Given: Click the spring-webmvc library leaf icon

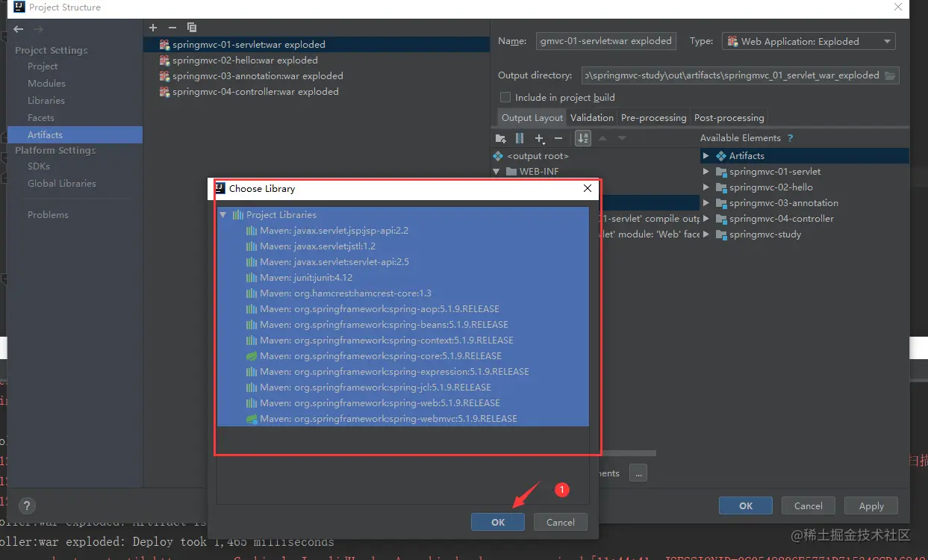Looking at the screenshot, I should click(252, 419).
